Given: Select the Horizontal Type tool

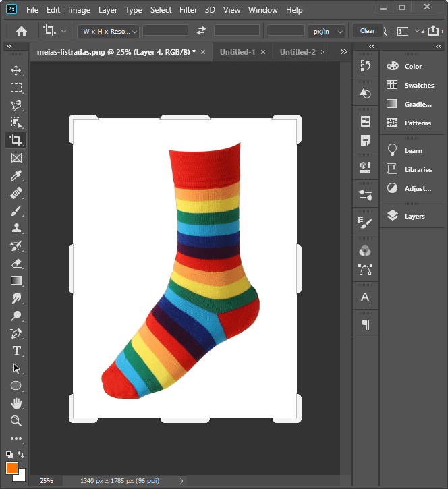Looking at the screenshot, I should 16,351.
